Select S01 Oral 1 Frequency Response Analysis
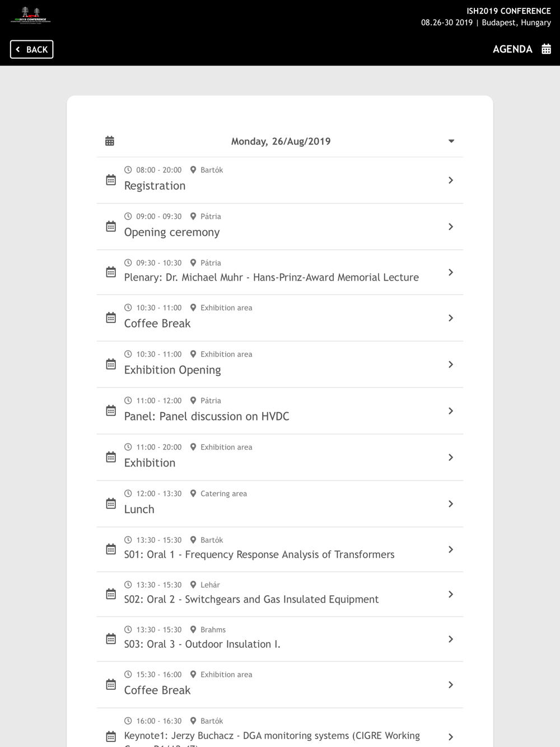This screenshot has width=560, height=747. point(280,549)
